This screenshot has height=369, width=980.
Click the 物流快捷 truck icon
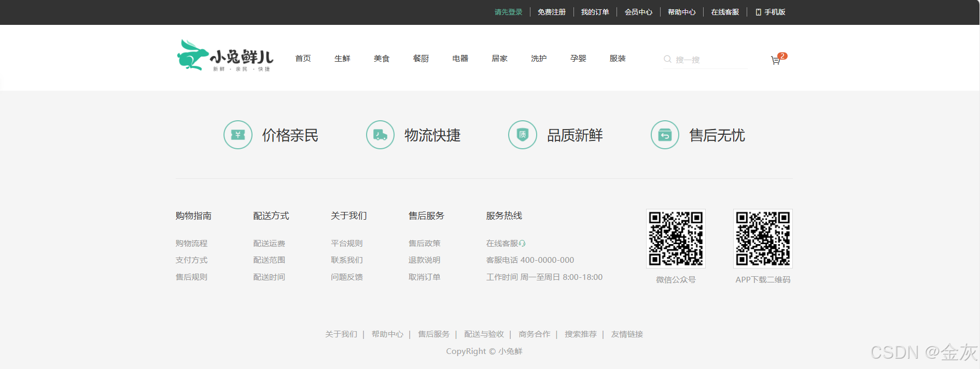[x=380, y=135]
